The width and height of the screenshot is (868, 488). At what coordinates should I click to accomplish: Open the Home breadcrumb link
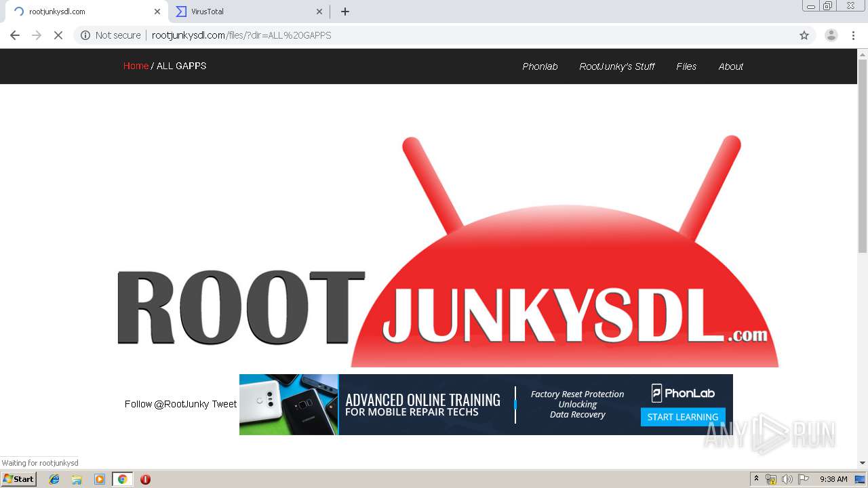[136, 66]
